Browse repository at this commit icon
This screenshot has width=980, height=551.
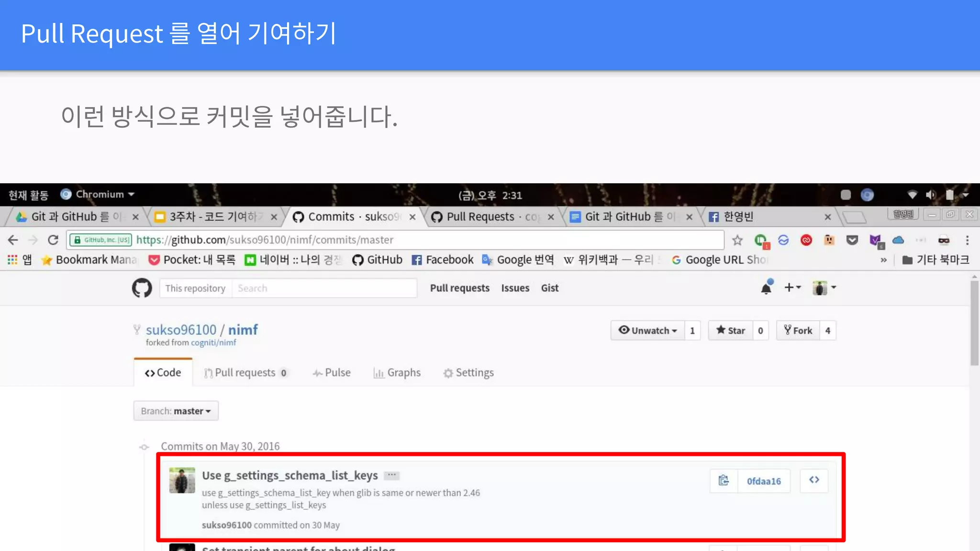tap(814, 480)
